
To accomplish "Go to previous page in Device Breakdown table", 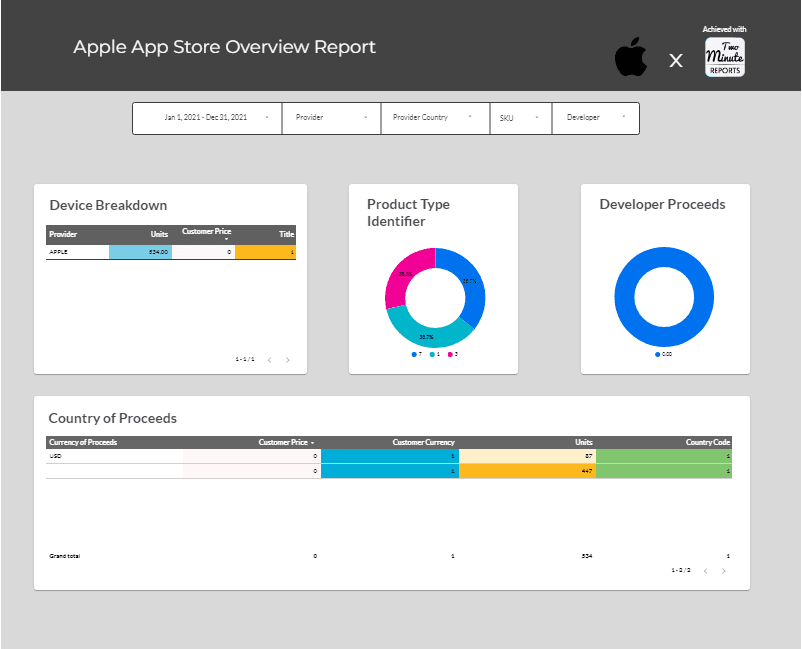I will (270, 360).
